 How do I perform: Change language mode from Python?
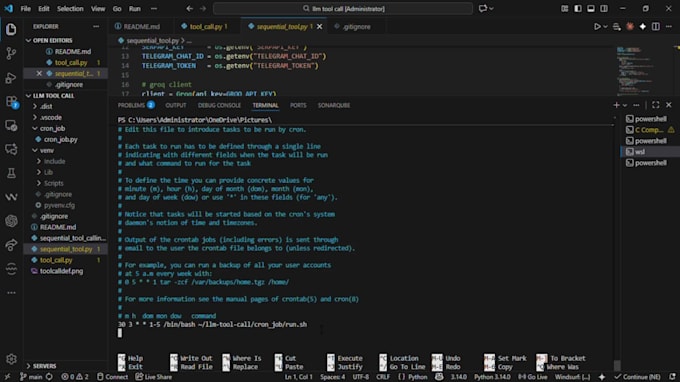coord(418,377)
